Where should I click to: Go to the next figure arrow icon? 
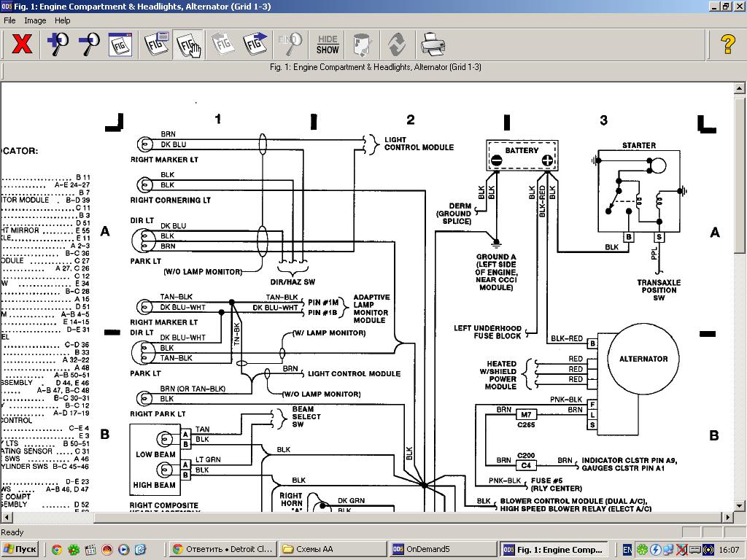pos(255,44)
